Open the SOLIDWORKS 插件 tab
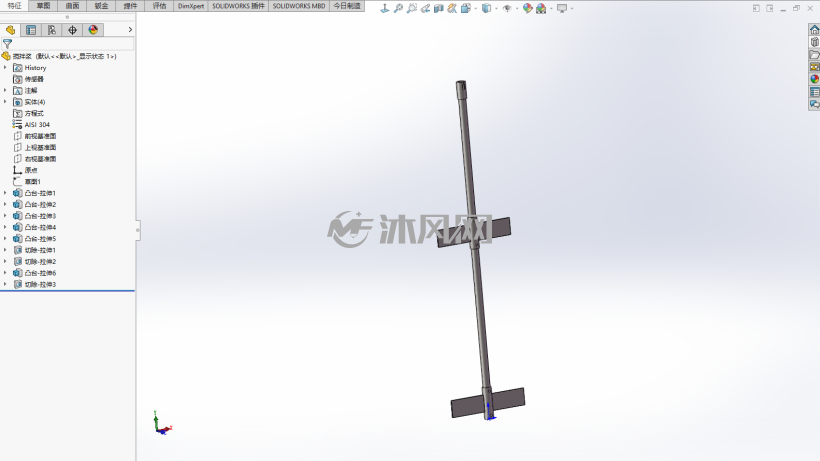820x461 pixels. [x=238, y=6]
